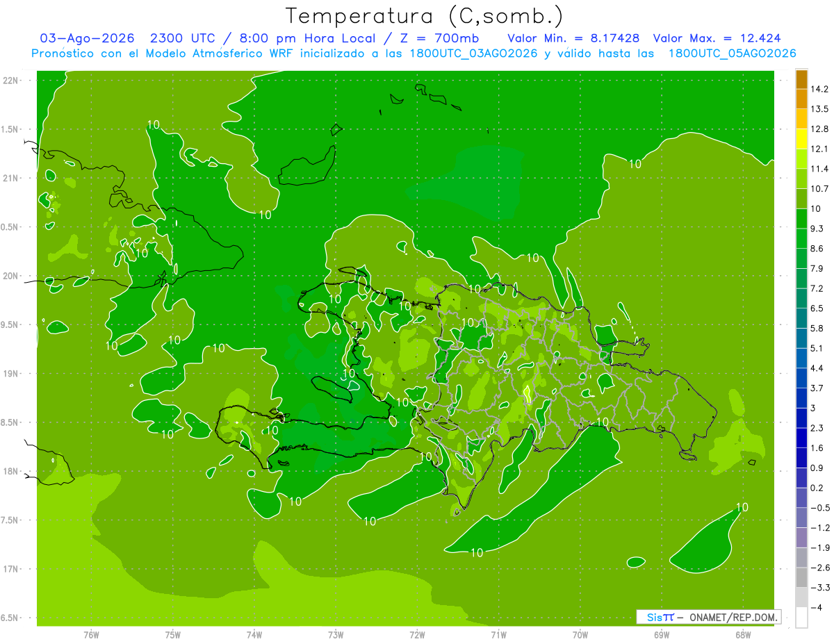Screen dimensions: 834x644
Task: Click the '9.5N' latitude label
Action: 10,325
